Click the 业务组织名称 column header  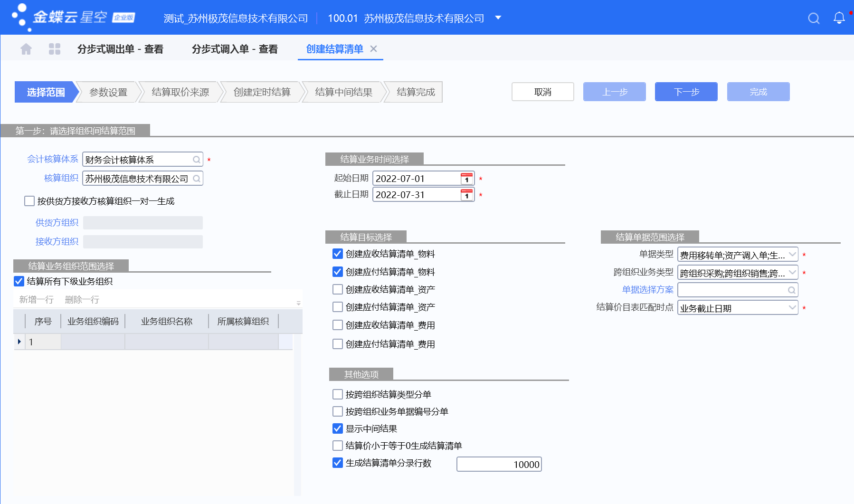point(167,322)
